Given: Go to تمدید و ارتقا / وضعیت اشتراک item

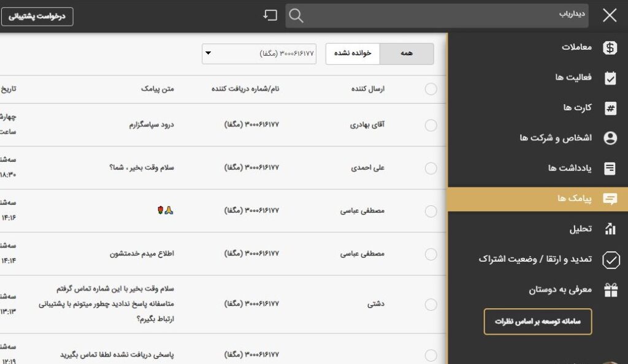Looking at the screenshot, I should click(535, 259).
